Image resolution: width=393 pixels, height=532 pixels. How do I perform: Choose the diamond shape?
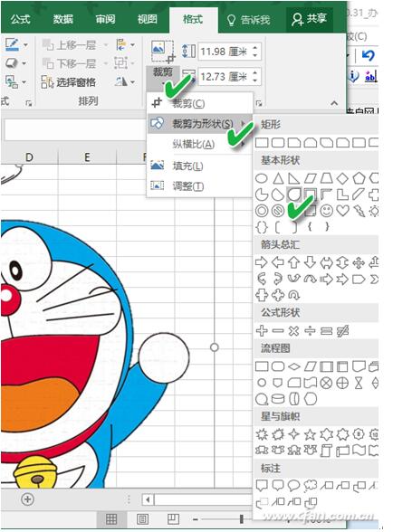(x=342, y=178)
